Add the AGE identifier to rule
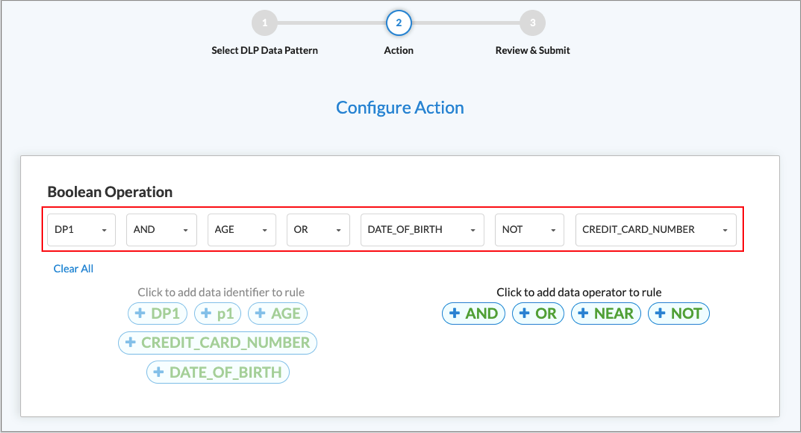Viewport: 801px width, 433px height. (277, 314)
